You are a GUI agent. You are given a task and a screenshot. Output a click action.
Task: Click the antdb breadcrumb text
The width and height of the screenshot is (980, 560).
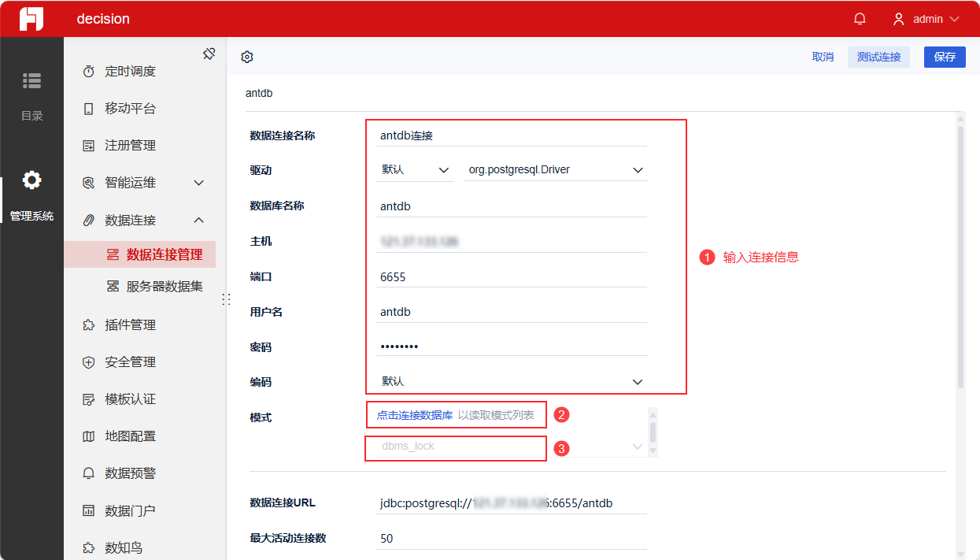click(259, 93)
